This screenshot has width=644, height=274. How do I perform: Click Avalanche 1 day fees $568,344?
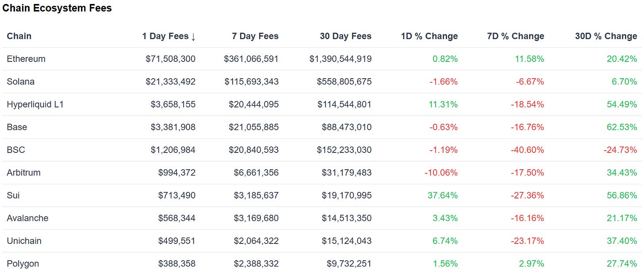point(177,218)
